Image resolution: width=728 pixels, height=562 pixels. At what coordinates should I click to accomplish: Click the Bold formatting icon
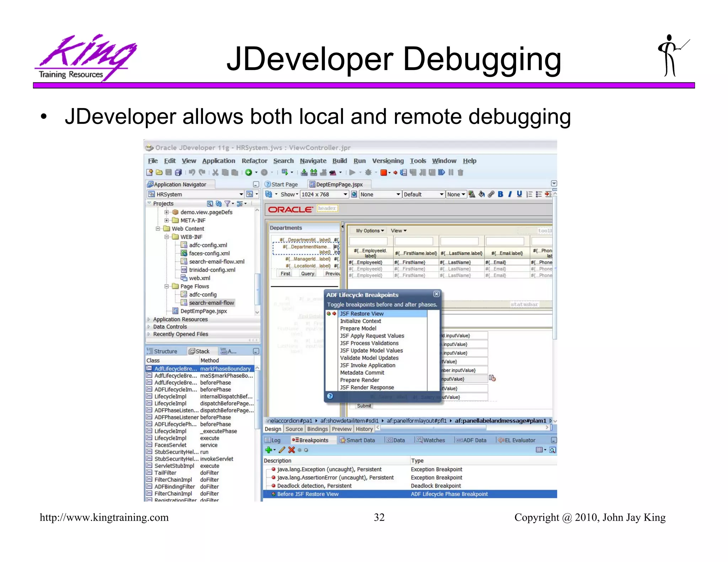pyautogui.click(x=500, y=194)
